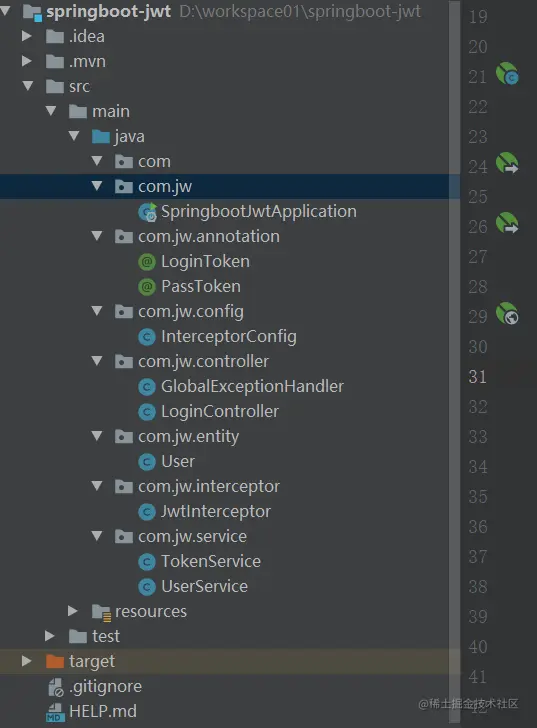Click the blue java source folder icon

pos(101,136)
